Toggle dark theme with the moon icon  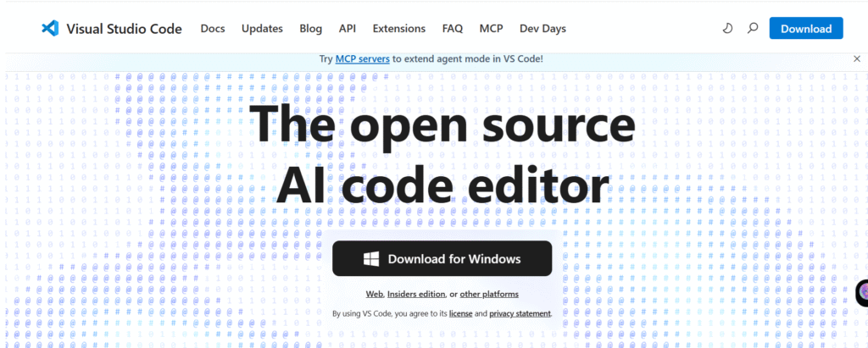tap(727, 28)
